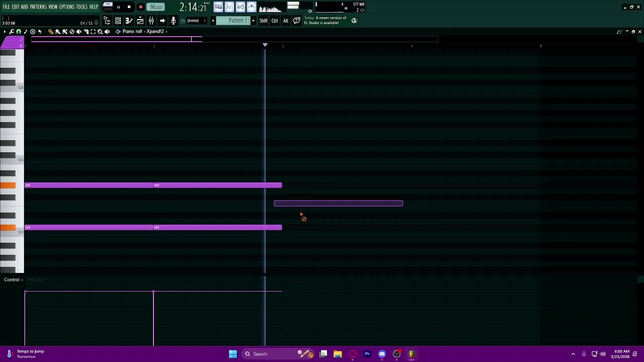
Task: Open the ADD menu
Action: pos(24,7)
